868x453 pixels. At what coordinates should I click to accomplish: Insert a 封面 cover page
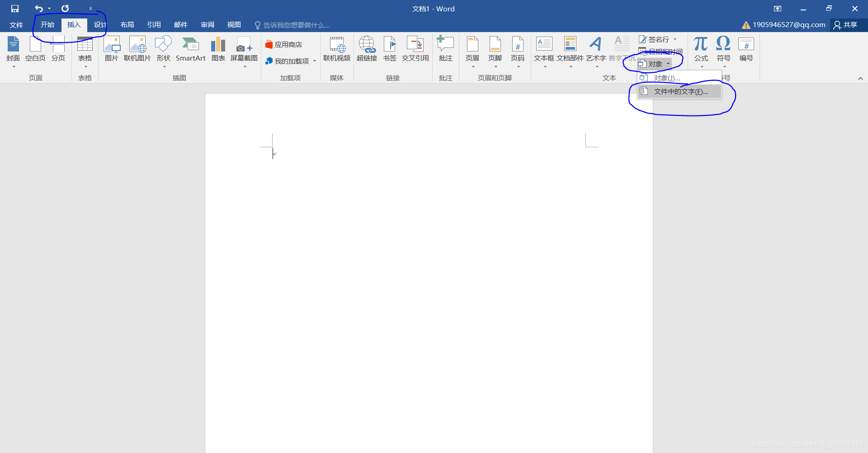tap(13, 51)
